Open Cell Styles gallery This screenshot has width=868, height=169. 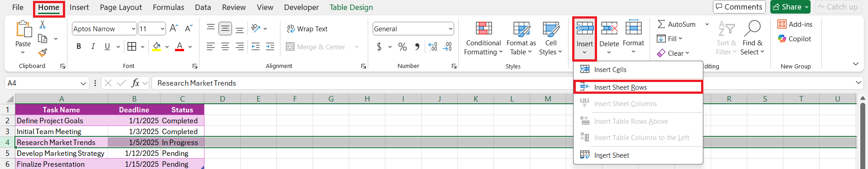(550, 39)
